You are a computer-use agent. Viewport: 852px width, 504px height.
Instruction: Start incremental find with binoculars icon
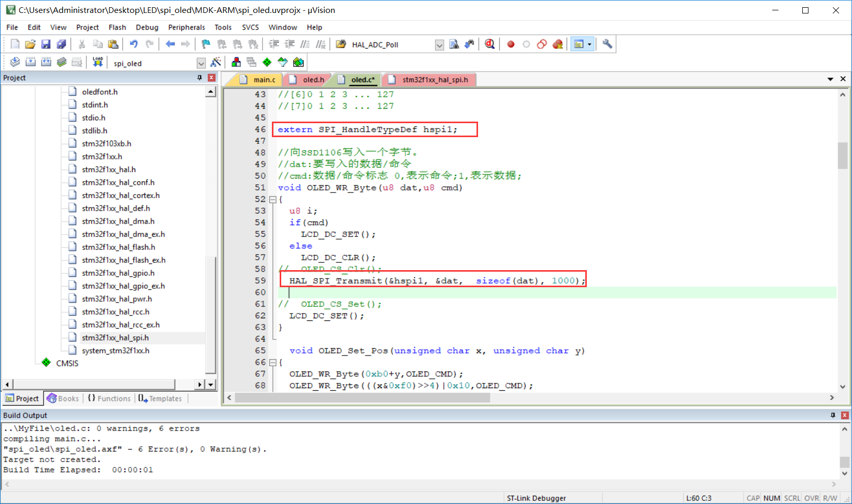click(469, 45)
